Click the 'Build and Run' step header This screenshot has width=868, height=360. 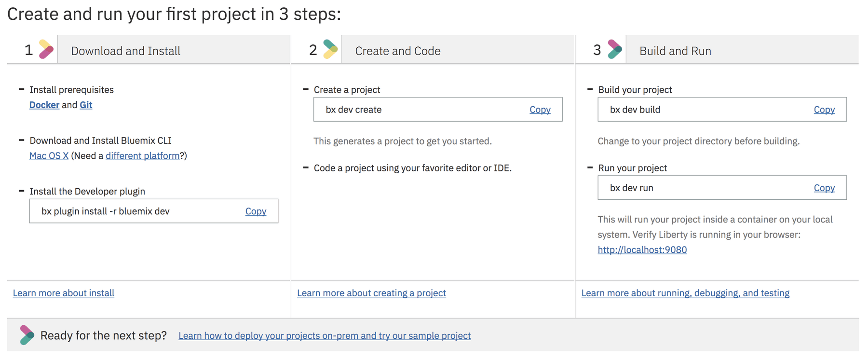click(x=675, y=51)
